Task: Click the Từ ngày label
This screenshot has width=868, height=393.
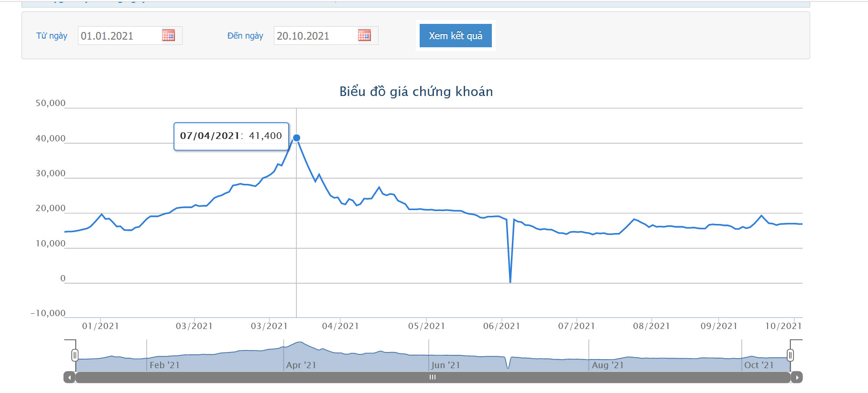Action: coord(52,36)
